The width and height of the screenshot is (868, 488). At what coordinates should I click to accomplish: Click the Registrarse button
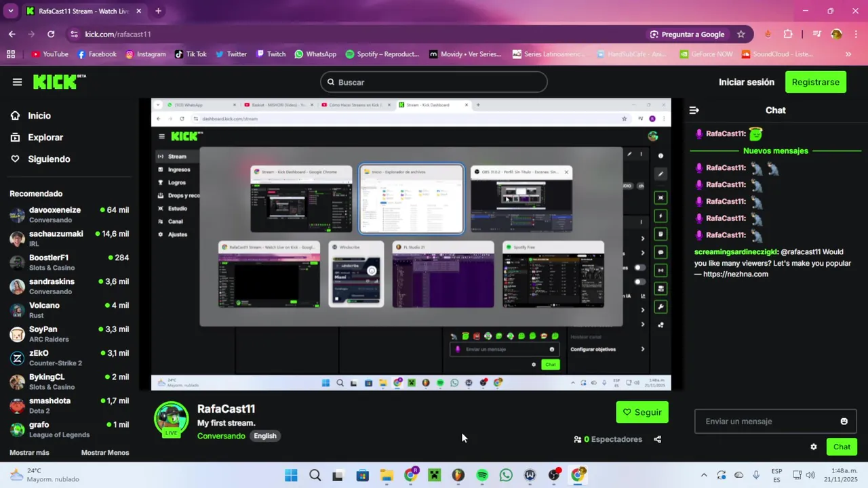coord(815,82)
